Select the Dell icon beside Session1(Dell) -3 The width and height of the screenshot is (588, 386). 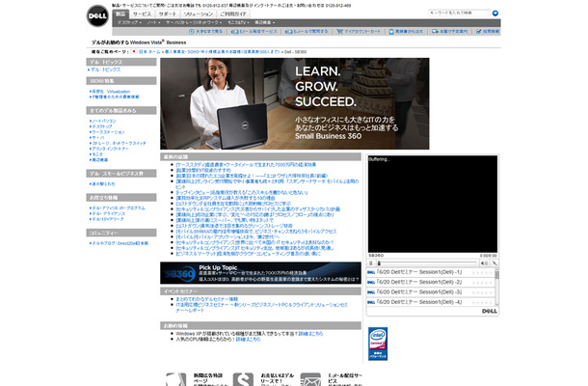pyautogui.click(x=371, y=292)
